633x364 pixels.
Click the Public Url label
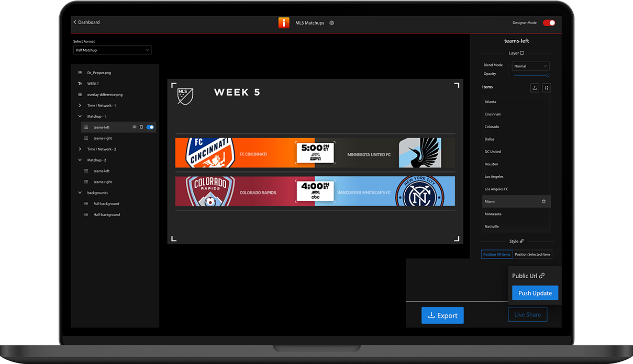point(524,276)
